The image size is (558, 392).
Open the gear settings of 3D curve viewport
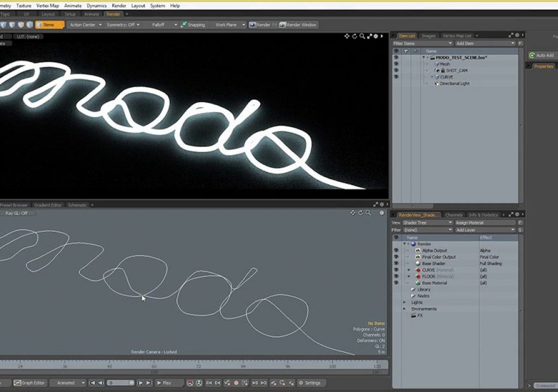coord(382,213)
